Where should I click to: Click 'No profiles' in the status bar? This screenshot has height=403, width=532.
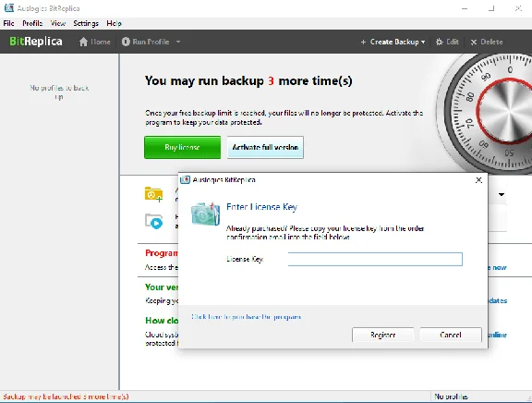pos(451,397)
